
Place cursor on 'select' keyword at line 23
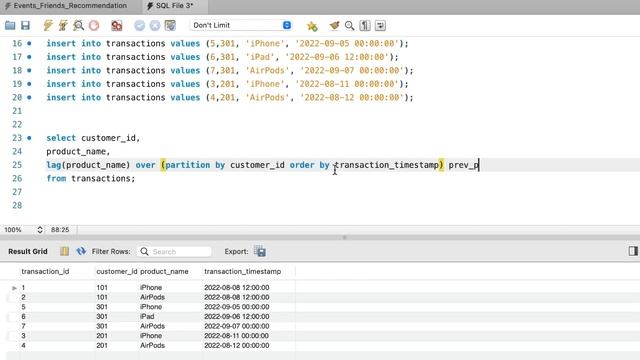tap(61, 138)
